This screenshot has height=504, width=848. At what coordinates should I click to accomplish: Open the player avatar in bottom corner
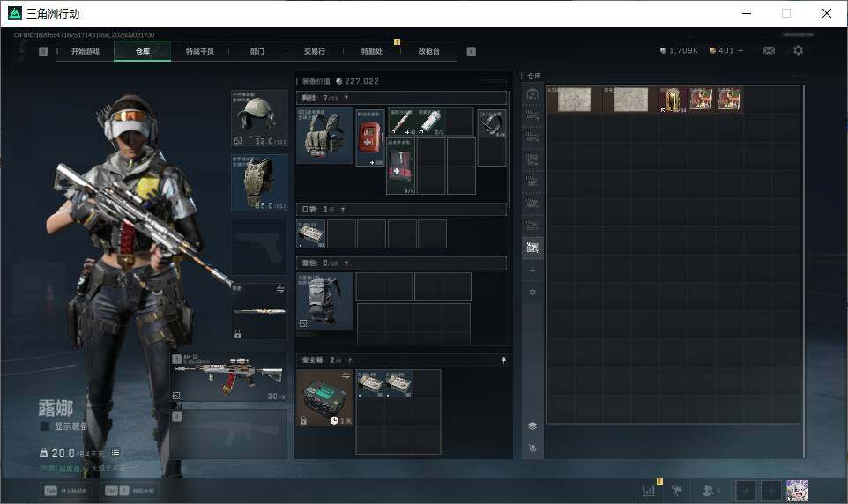pyautogui.click(x=797, y=491)
